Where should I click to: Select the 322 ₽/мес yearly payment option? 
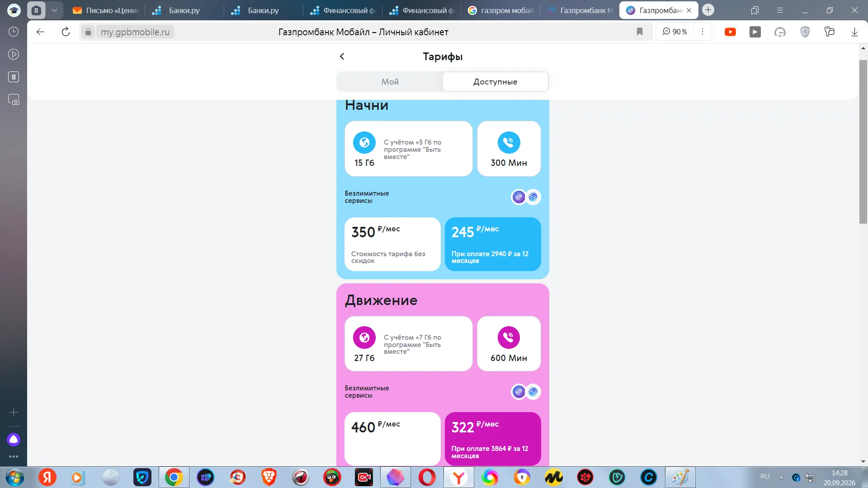(x=493, y=439)
